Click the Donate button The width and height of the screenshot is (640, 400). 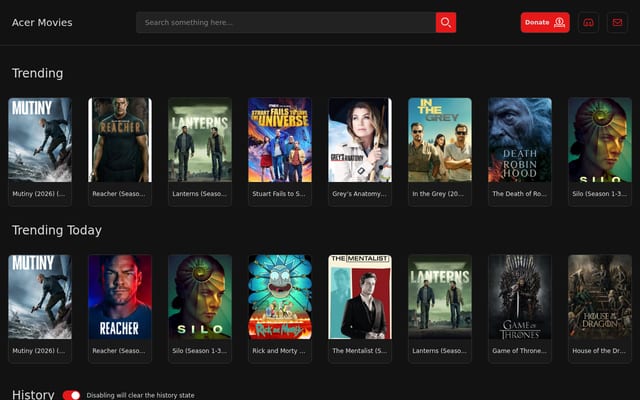(545, 22)
